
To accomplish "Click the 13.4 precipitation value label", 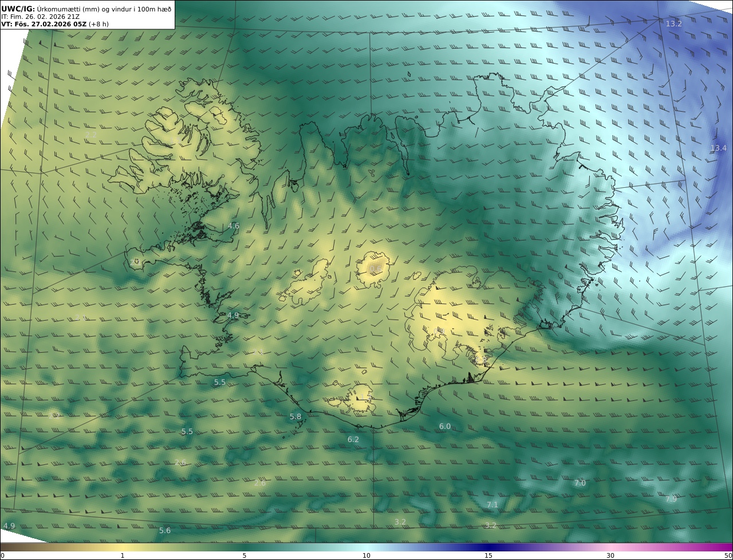I will click(x=718, y=148).
